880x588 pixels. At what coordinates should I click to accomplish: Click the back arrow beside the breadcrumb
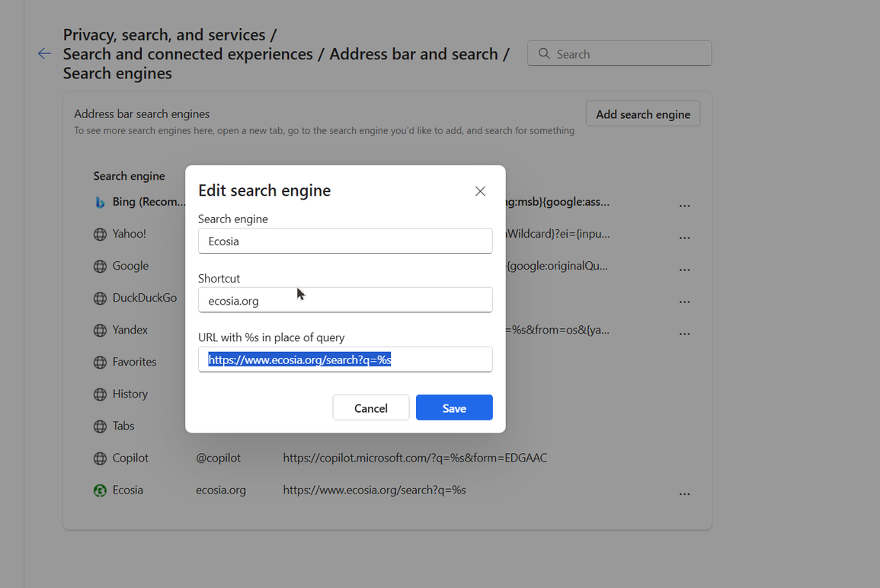(x=44, y=54)
